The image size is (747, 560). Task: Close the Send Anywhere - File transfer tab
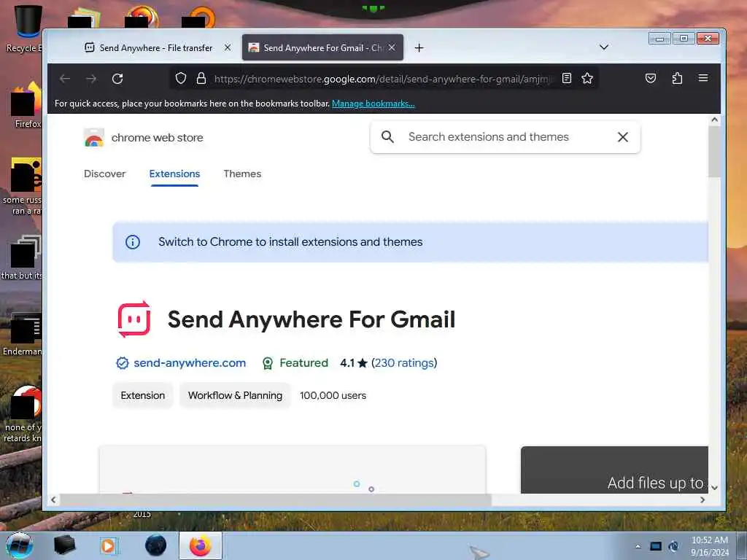pos(228,47)
